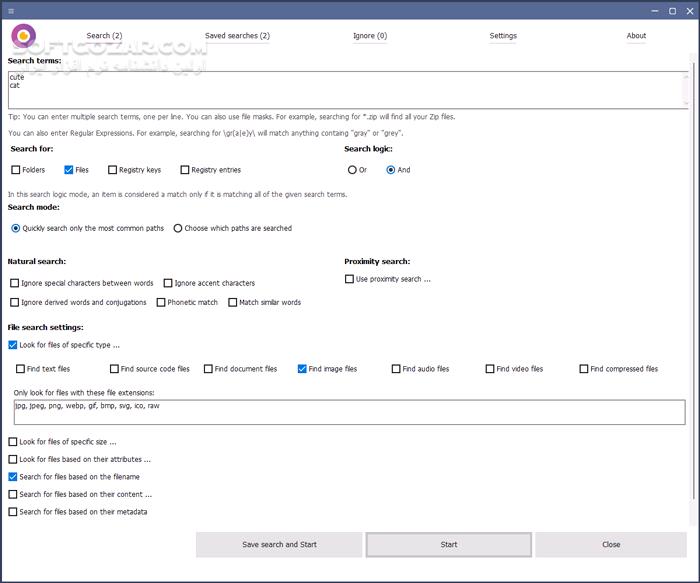The image size is (700, 583).
Task: Open the hamburger menu in title bar
Action: click(10, 10)
